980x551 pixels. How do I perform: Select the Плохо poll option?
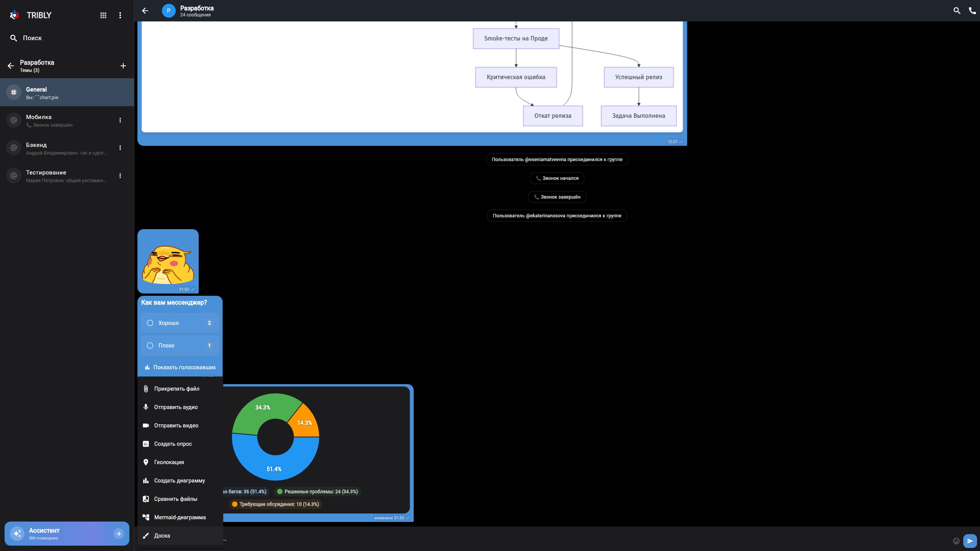point(180,346)
